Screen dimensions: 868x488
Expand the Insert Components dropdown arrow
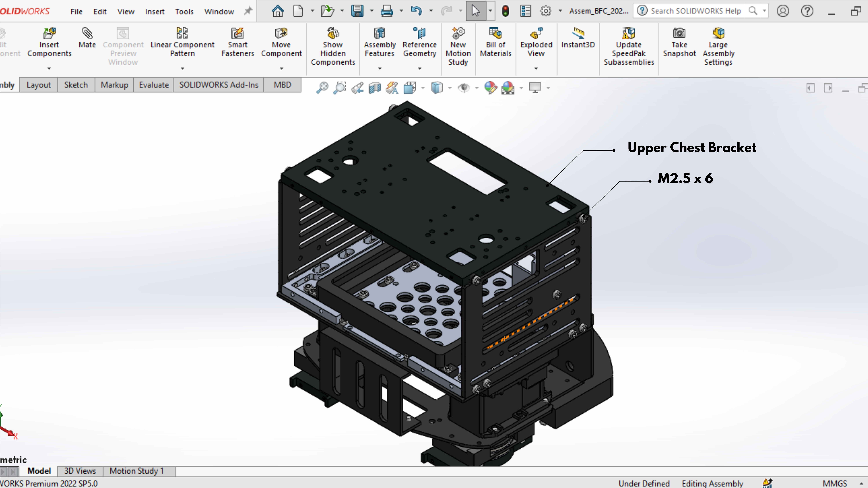click(x=49, y=68)
